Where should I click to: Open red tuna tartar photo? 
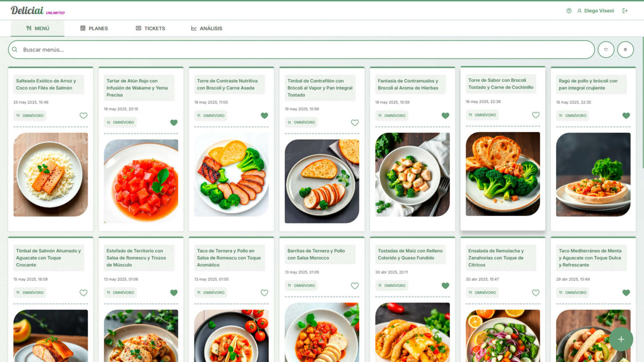(x=141, y=181)
